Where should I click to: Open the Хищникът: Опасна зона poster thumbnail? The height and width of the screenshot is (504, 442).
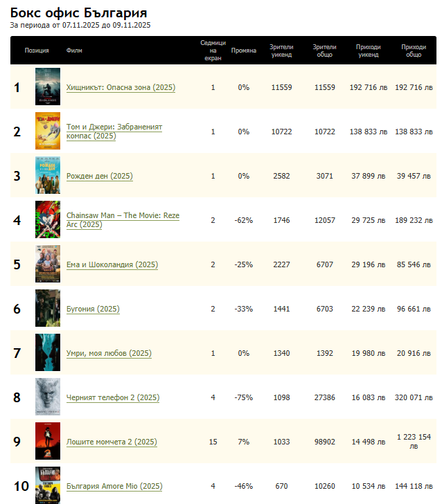point(47,87)
